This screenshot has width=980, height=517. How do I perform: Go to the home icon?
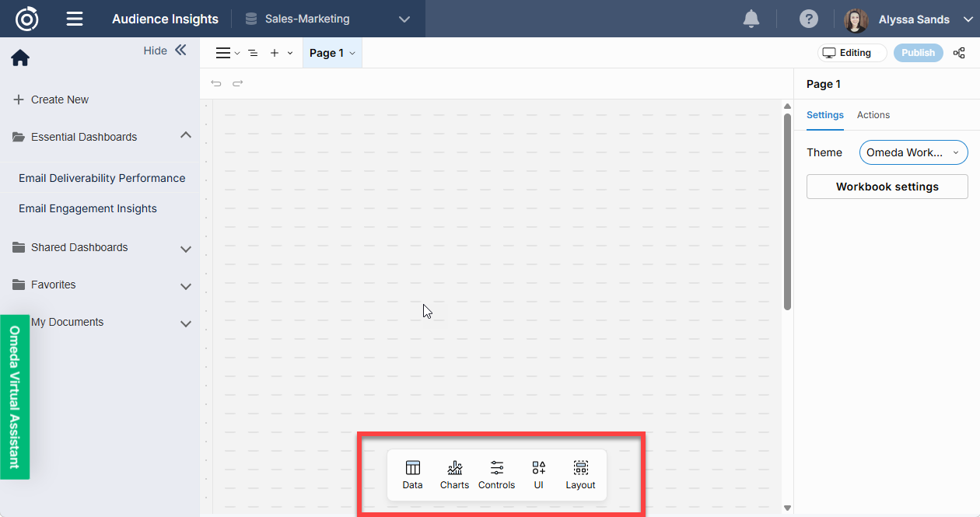pos(20,58)
